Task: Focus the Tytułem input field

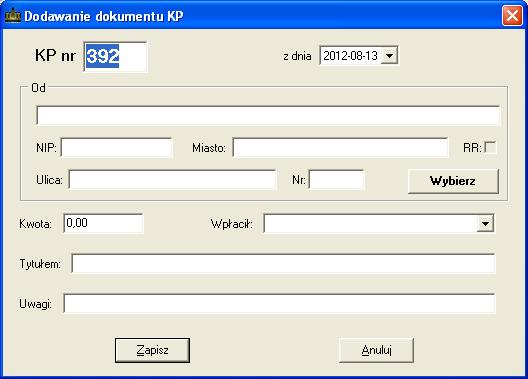Action: click(283, 264)
